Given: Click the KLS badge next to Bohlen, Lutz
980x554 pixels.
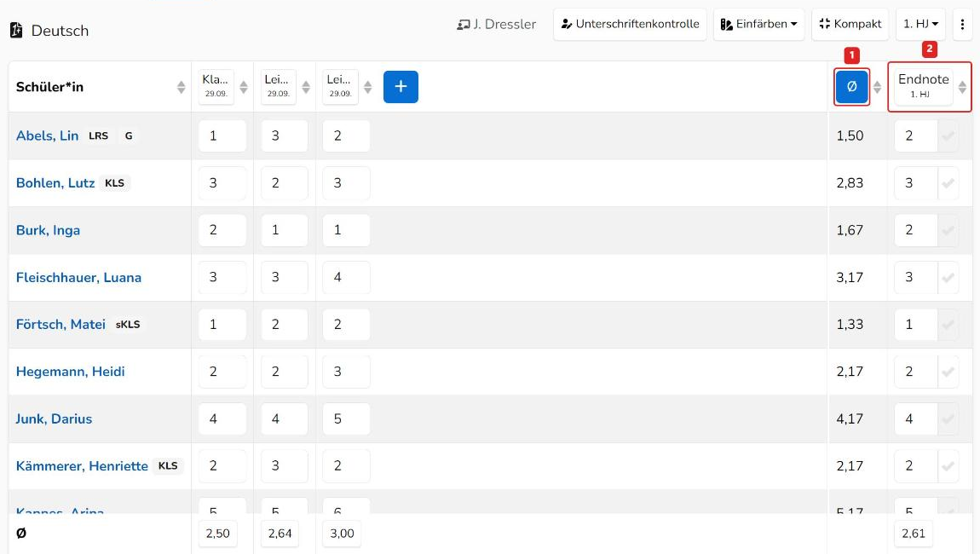Looking at the screenshot, I should coord(114,183).
